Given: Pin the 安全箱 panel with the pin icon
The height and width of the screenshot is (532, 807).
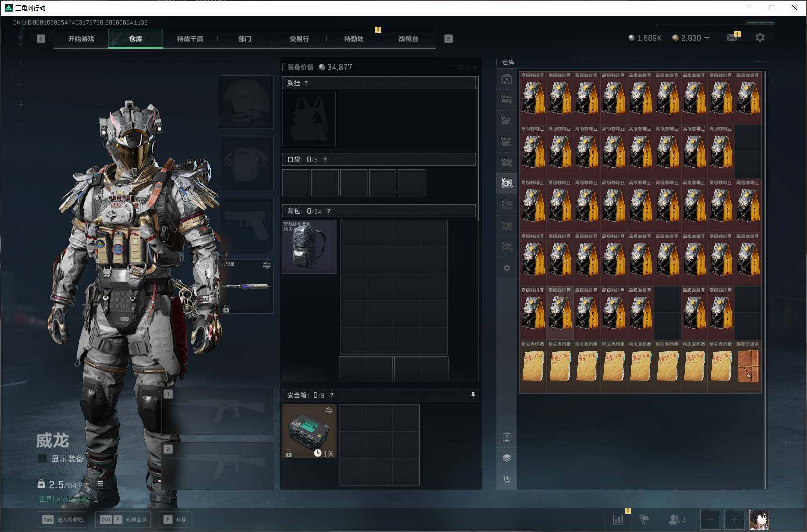Looking at the screenshot, I should tap(473, 395).
